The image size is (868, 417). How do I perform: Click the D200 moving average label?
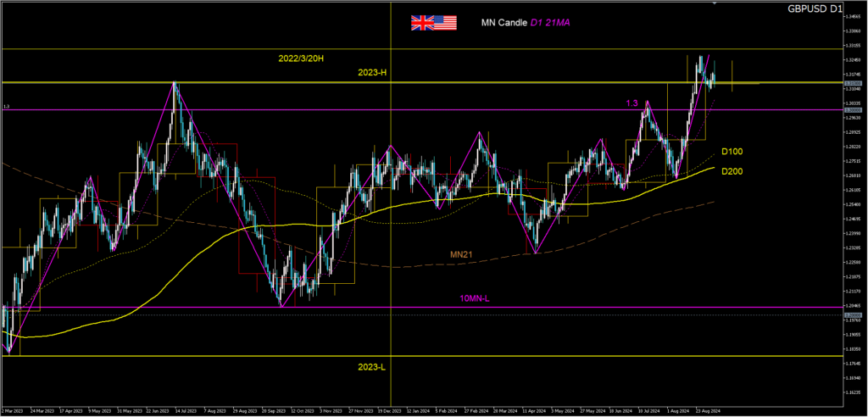[x=732, y=172]
